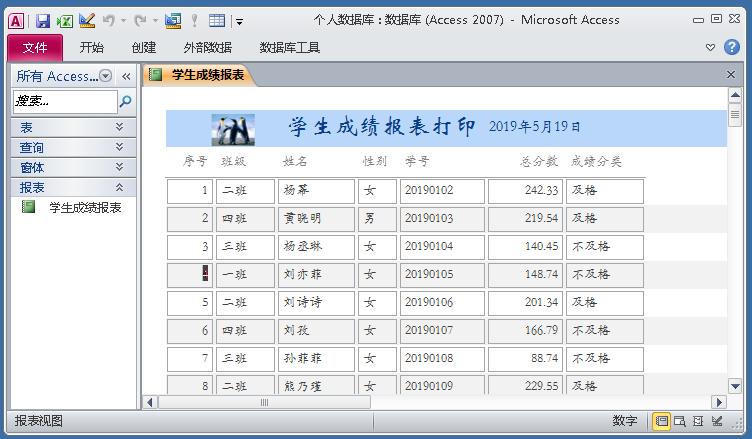Expand the 窗体 group in navigation pane
The image size is (752, 439).
click(73, 167)
